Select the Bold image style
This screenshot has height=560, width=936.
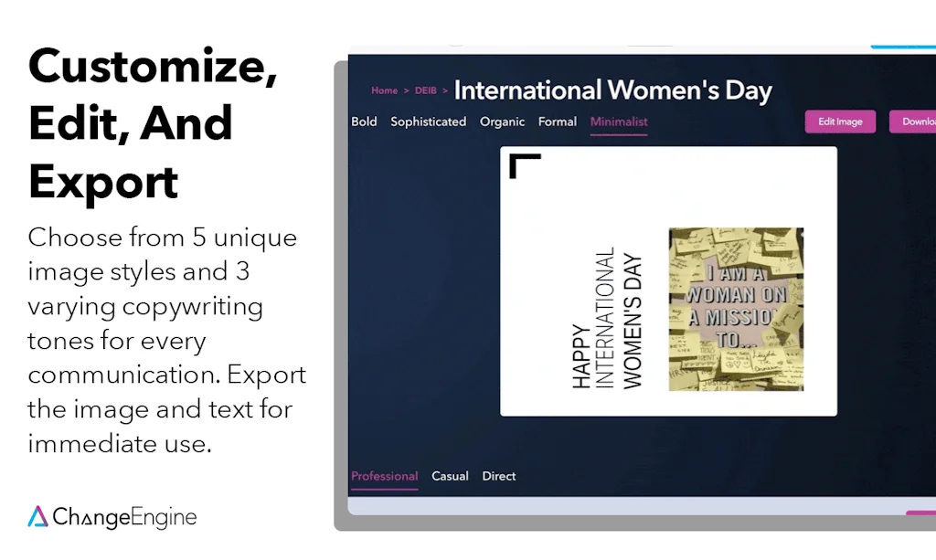coord(364,122)
